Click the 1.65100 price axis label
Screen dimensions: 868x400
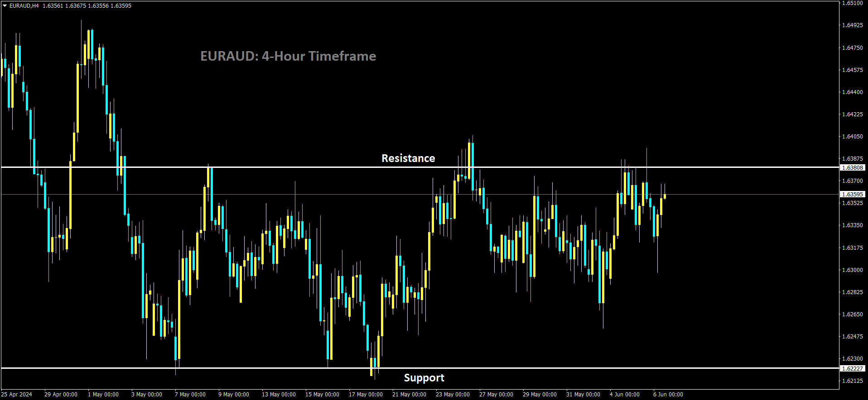coord(853,3)
